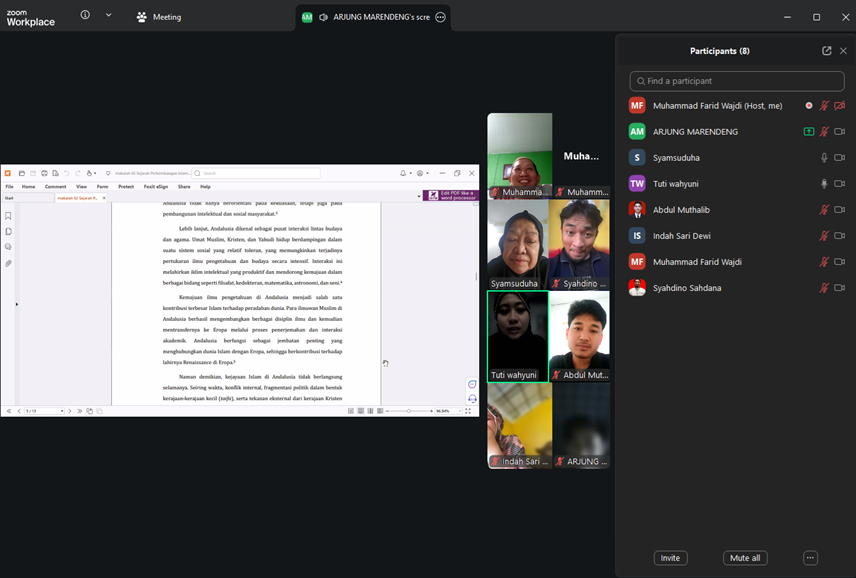This screenshot has height=578, width=856.
Task: Select Syamsuduha's video thumbnail
Action: (x=518, y=245)
